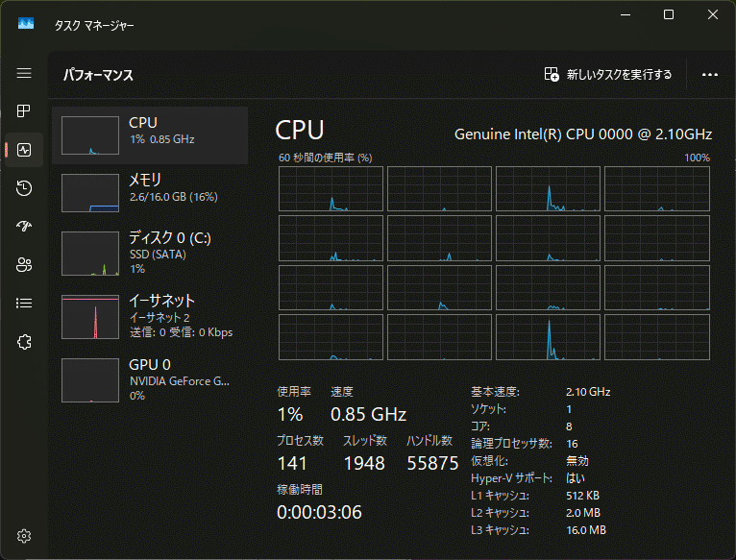Viewport: 736px width, 560px height.
Task: Open the hamburger navigation menu
Action: (24, 74)
